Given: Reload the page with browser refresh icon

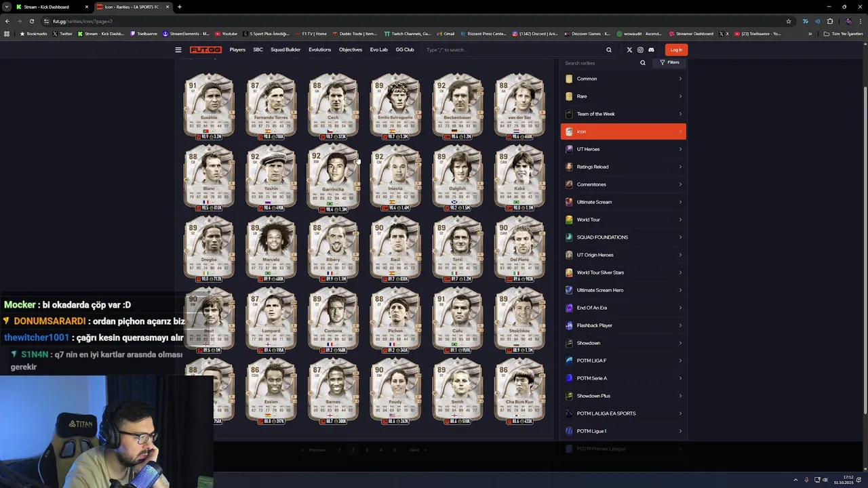Looking at the screenshot, I should pyautogui.click(x=31, y=21).
